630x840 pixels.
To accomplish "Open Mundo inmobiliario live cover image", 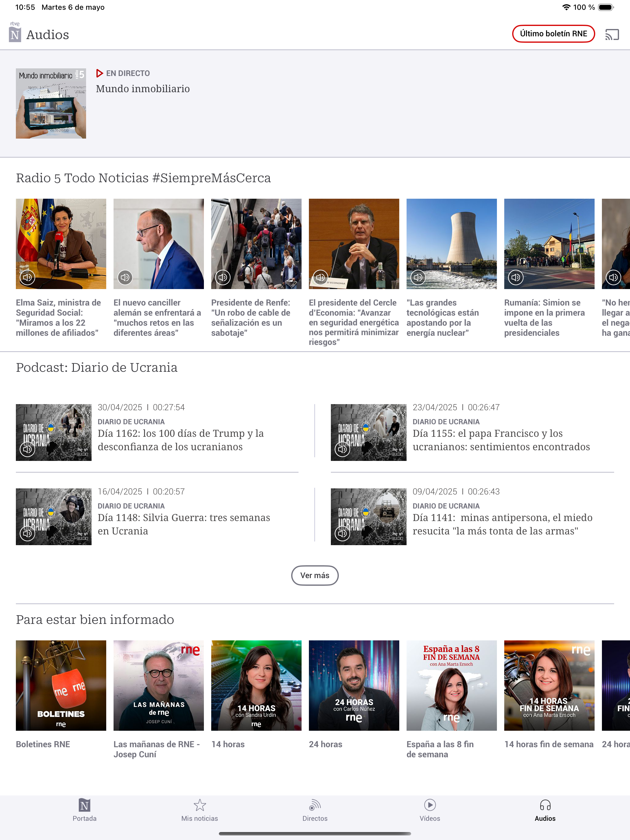I will point(51,103).
